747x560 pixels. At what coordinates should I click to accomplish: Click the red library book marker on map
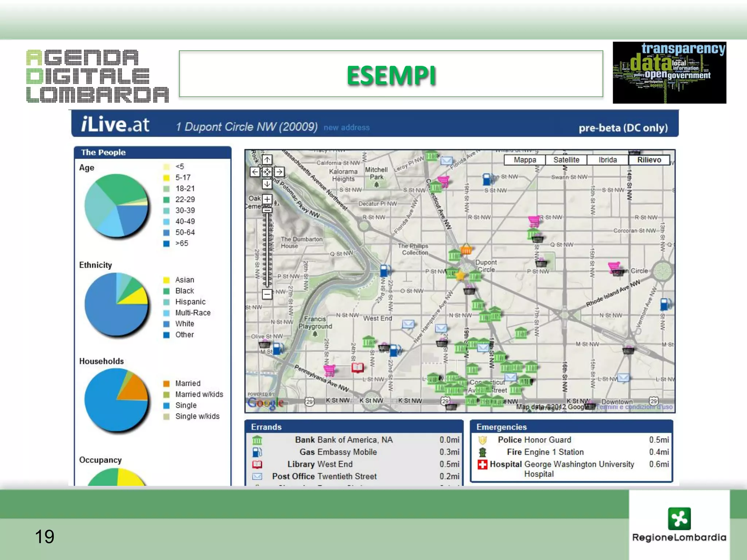coord(357,368)
